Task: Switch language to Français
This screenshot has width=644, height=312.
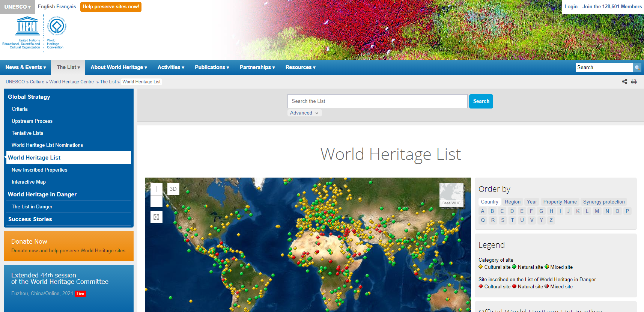Action: coord(66,6)
